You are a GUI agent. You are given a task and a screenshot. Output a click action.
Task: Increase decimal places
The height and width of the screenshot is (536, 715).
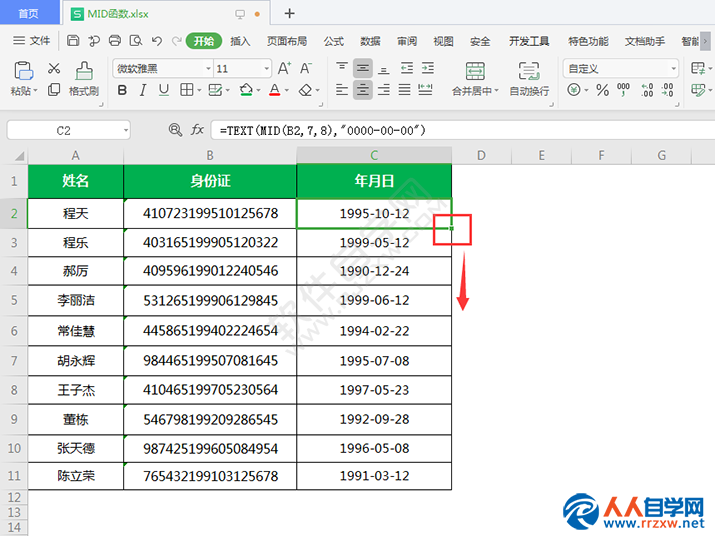647,90
